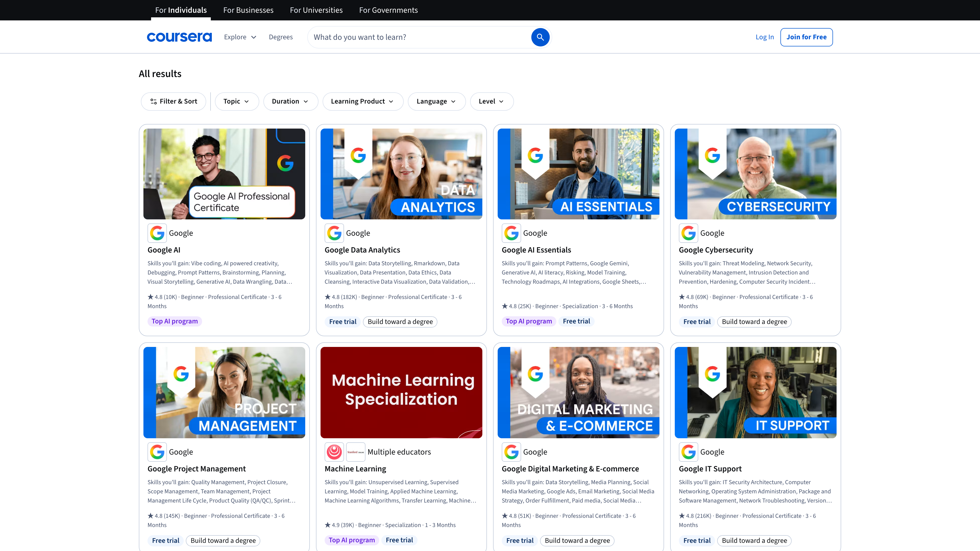Click '4.8 (182K)' rating on Data Analytics card
Screen dimensions: 980x551
tap(341, 297)
